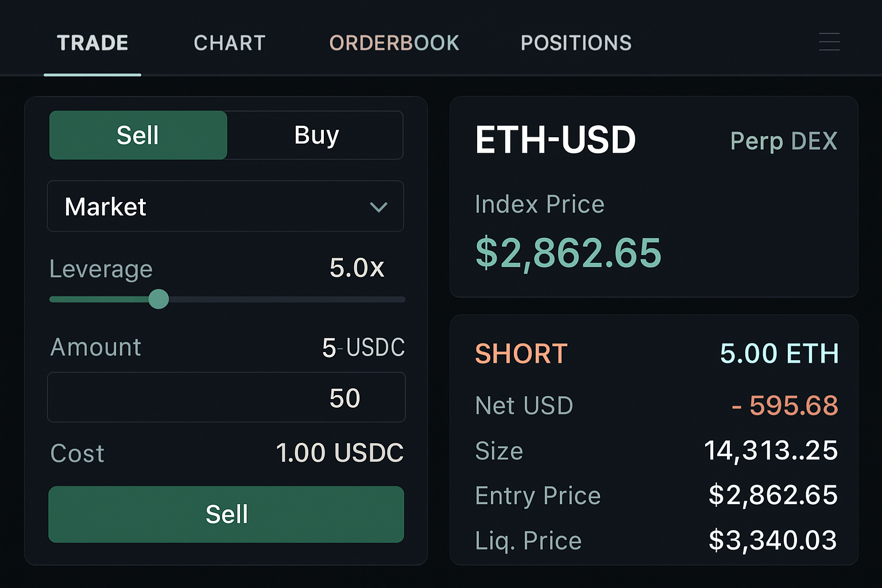Viewport: 882px width, 588px height.
Task: Click the ETH-USD pair name
Action: click(556, 139)
